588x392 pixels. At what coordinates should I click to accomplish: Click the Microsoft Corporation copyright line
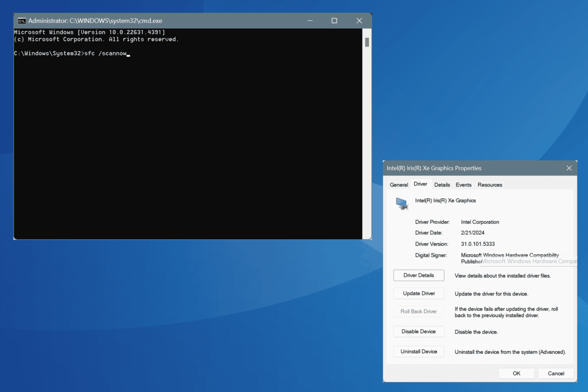coord(96,39)
